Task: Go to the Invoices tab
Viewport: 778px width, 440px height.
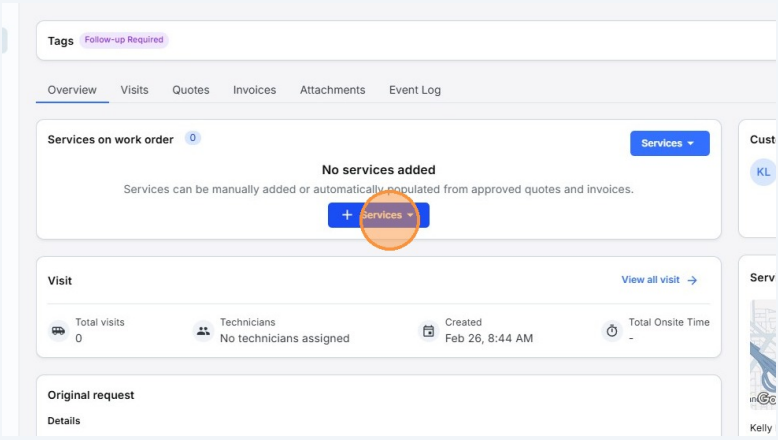Action: click(254, 90)
